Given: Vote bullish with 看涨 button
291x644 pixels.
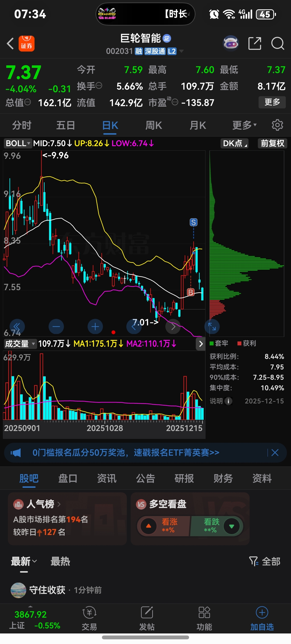Looking at the screenshot, I should click(163, 526).
